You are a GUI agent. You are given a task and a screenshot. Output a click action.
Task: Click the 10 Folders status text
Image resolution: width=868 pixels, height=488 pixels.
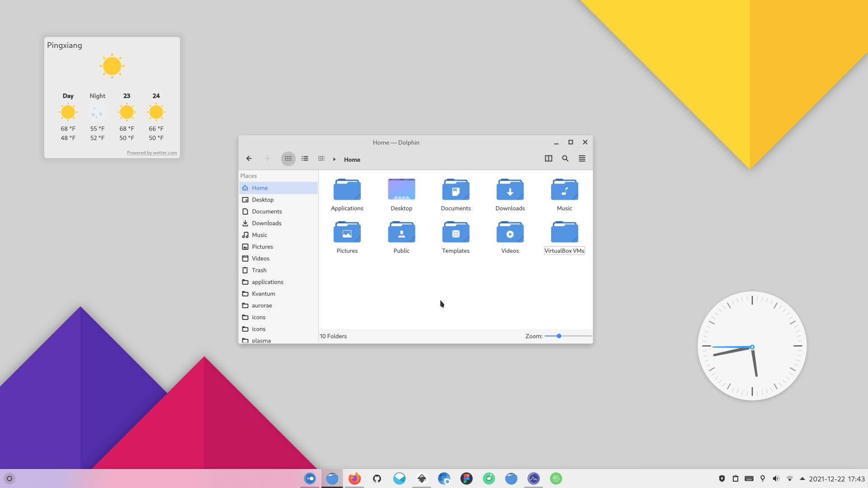pos(333,336)
